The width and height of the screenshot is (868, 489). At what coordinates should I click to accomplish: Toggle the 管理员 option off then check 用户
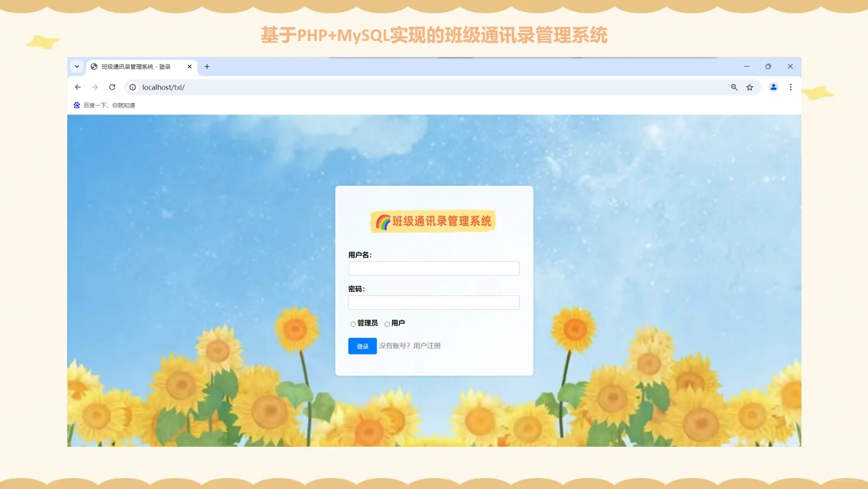point(387,324)
